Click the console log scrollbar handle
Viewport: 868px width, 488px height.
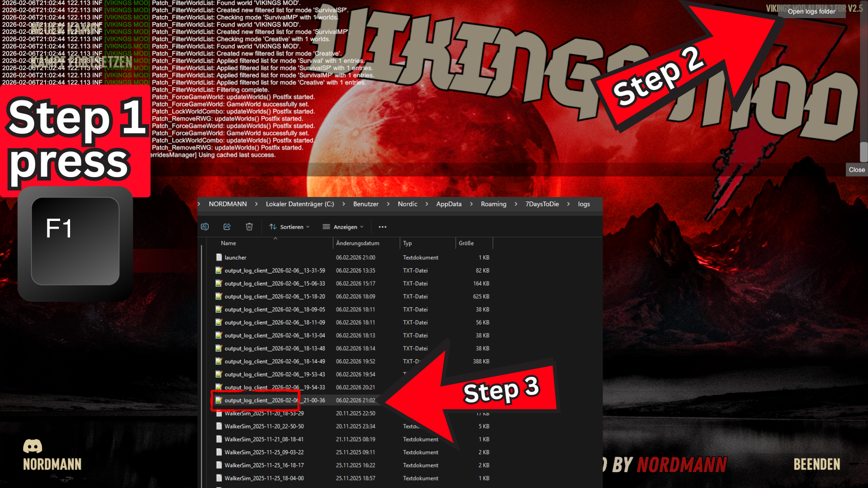point(863,152)
